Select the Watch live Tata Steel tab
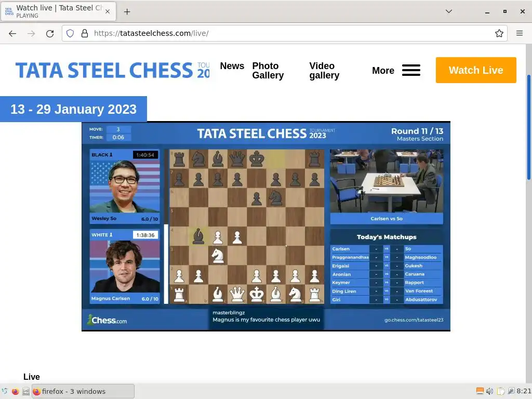Screen dimensions: 532x399 [x=58, y=11]
